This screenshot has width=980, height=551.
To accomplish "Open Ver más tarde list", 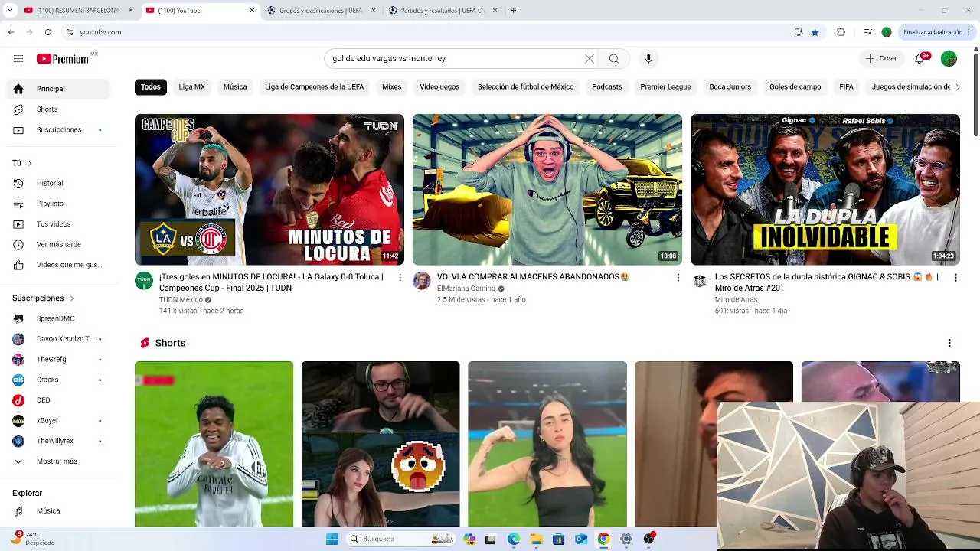I will point(60,245).
